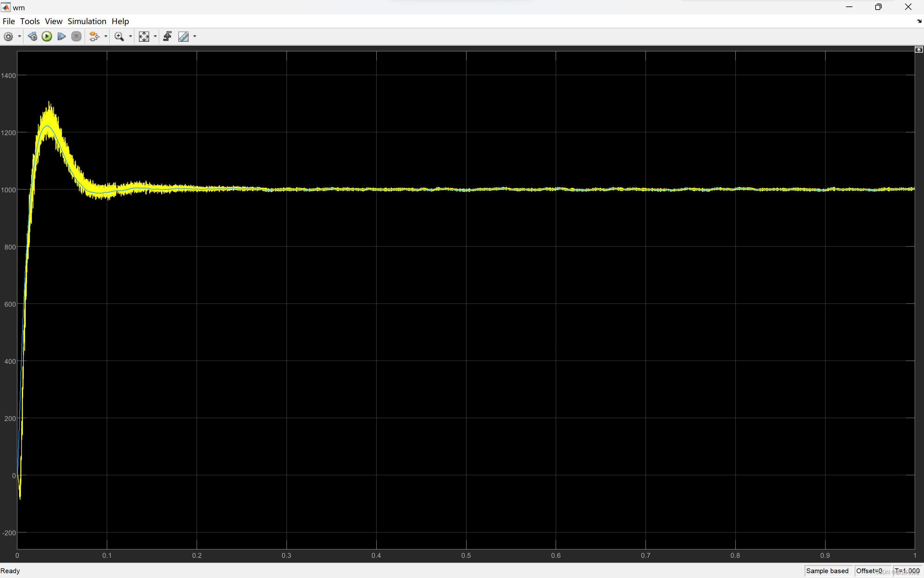924x578 pixels.
Task: Select the Zoom magnifier tool
Action: 119,37
